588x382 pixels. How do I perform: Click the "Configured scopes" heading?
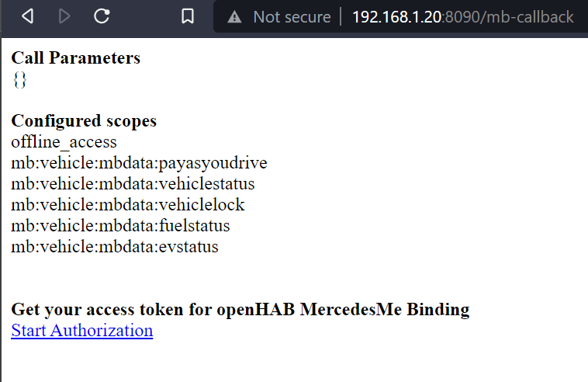(84, 121)
